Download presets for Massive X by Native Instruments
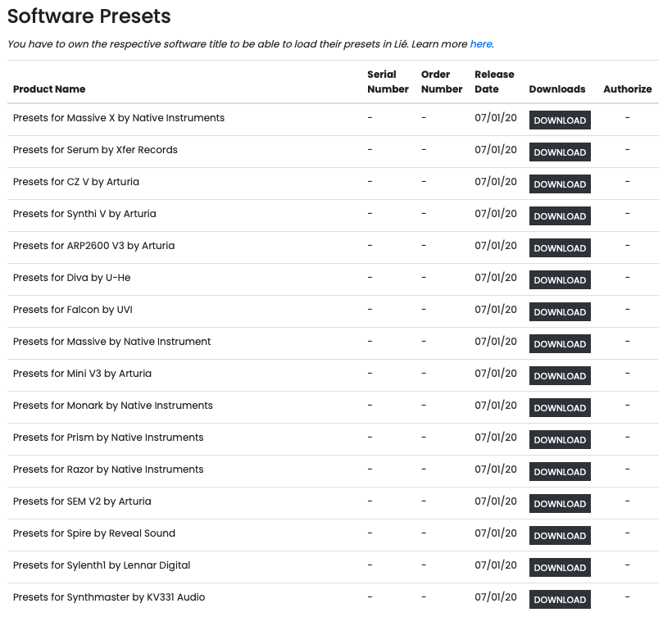Screen dimensions: 672x626 tap(560, 120)
